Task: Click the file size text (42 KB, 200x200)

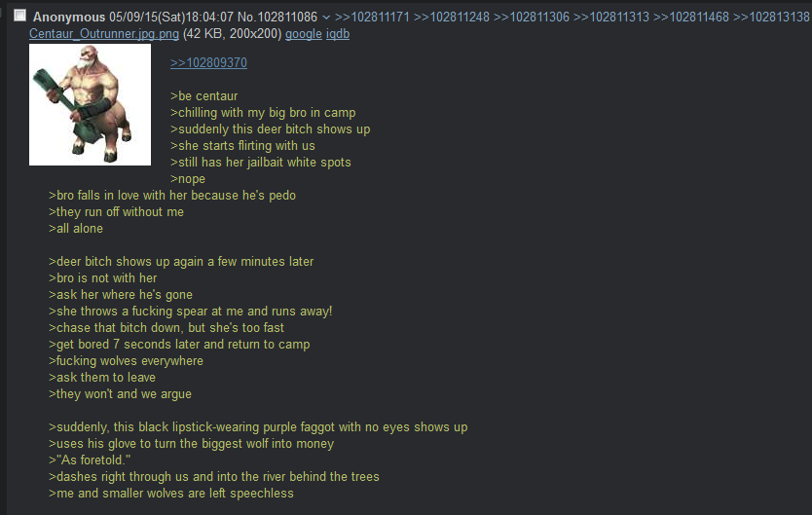Action: click(232, 34)
